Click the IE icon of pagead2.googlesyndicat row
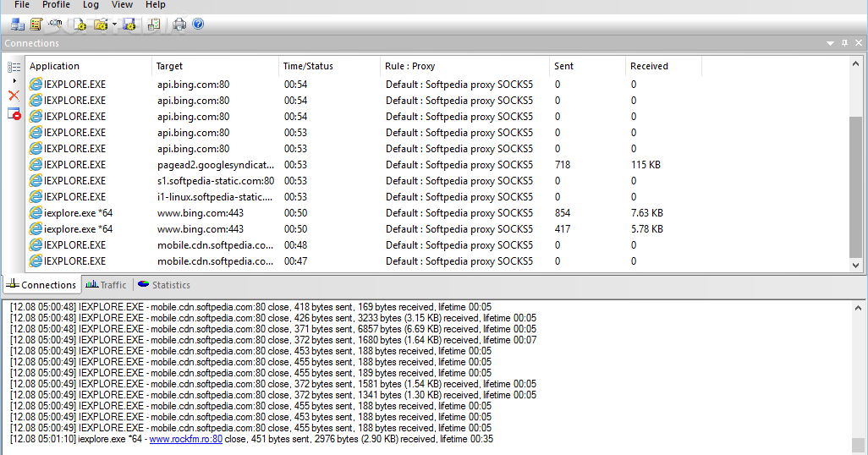868x455 pixels. [36, 165]
